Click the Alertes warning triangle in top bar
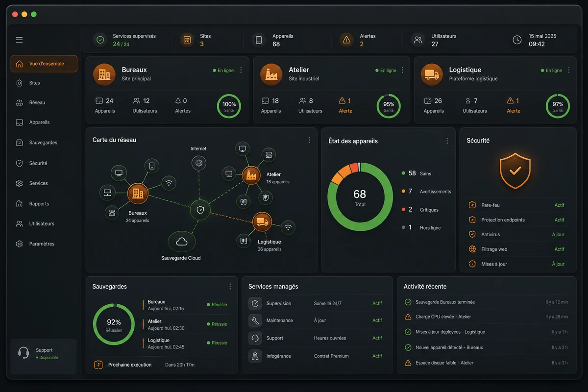Screen dimensions: 588x392 coord(347,40)
